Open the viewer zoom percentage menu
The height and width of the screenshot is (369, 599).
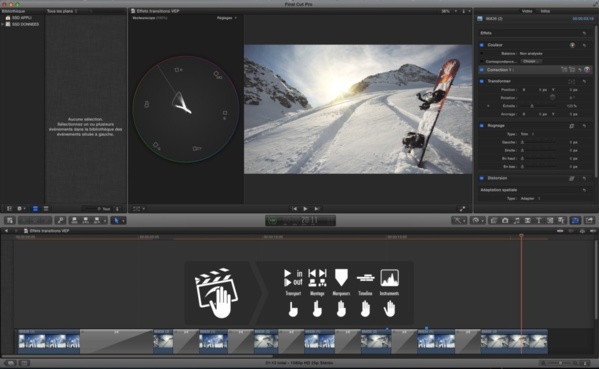449,11
